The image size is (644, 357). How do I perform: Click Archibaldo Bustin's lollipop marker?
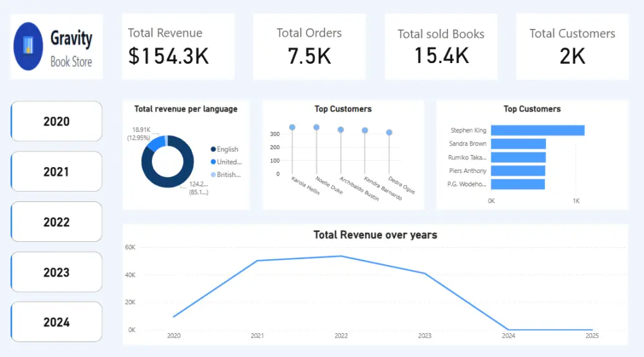[x=341, y=130]
